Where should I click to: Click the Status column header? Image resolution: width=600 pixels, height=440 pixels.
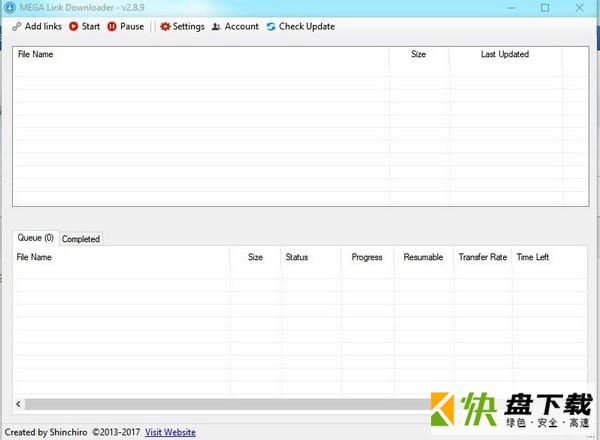311,257
